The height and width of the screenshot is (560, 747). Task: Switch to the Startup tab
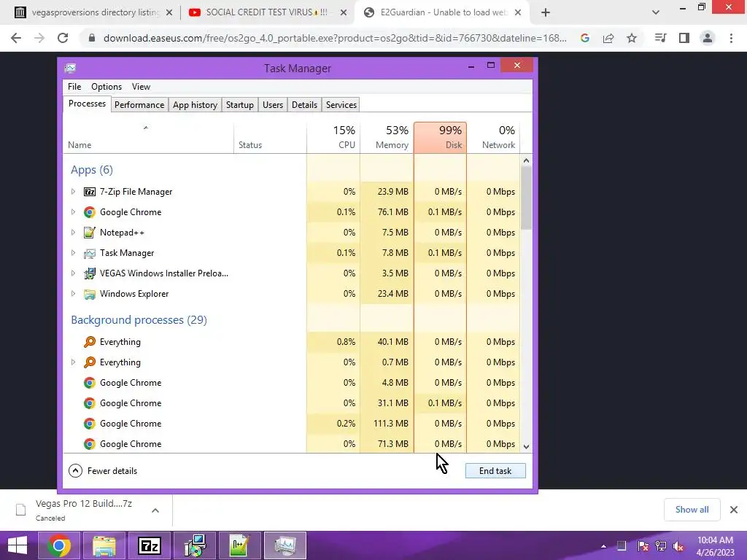(x=239, y=105)
